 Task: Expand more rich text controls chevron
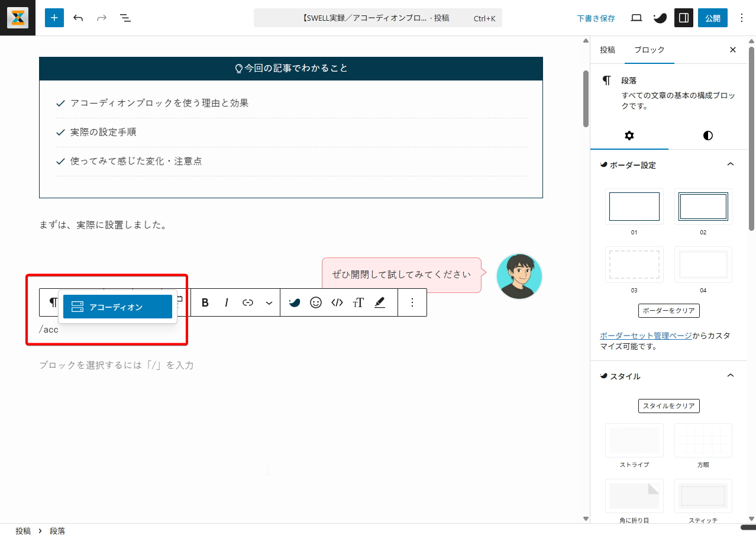pyautogui.click(x=269, y=302)
